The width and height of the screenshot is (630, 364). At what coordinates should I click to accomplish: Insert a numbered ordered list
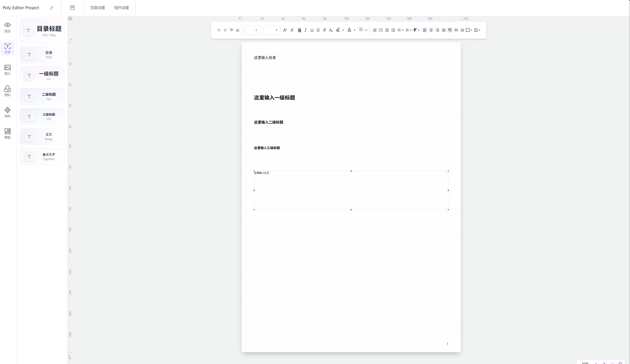(x=375, y=30)
